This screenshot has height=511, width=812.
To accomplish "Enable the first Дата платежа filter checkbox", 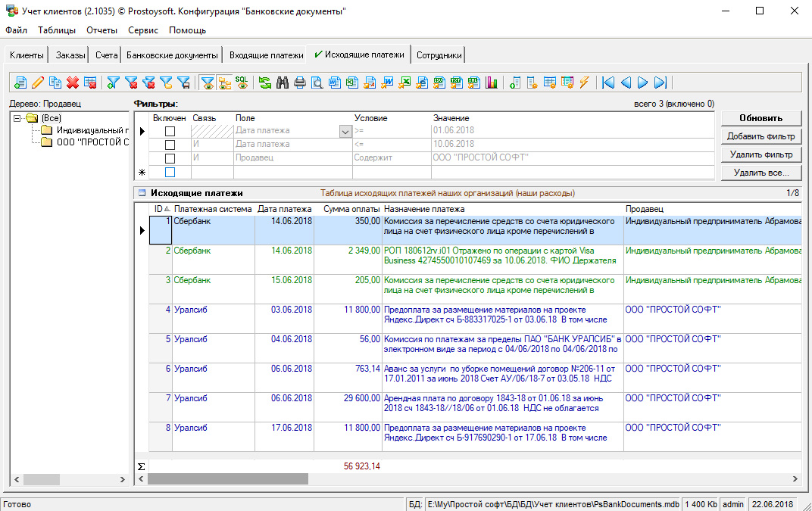I will (170, 131).
